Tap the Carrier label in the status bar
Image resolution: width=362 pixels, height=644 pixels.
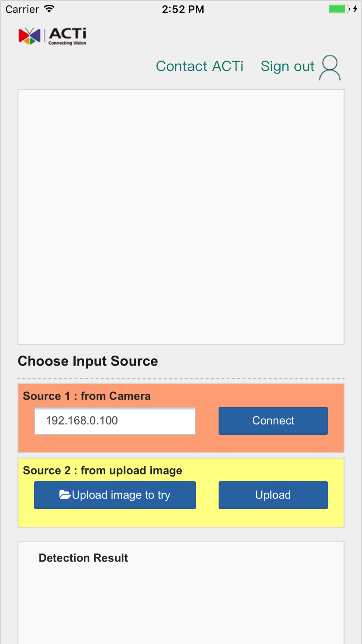point(22,9)
